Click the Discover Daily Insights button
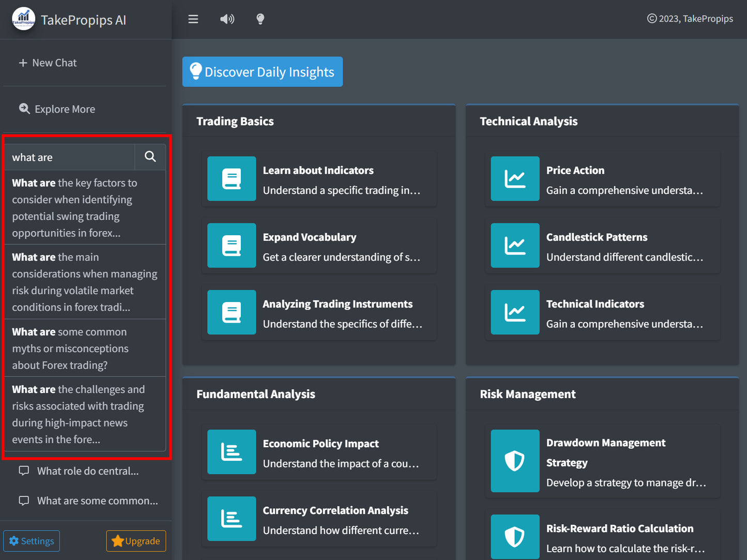This screenshot has height=560, width=747. [263, 71]
